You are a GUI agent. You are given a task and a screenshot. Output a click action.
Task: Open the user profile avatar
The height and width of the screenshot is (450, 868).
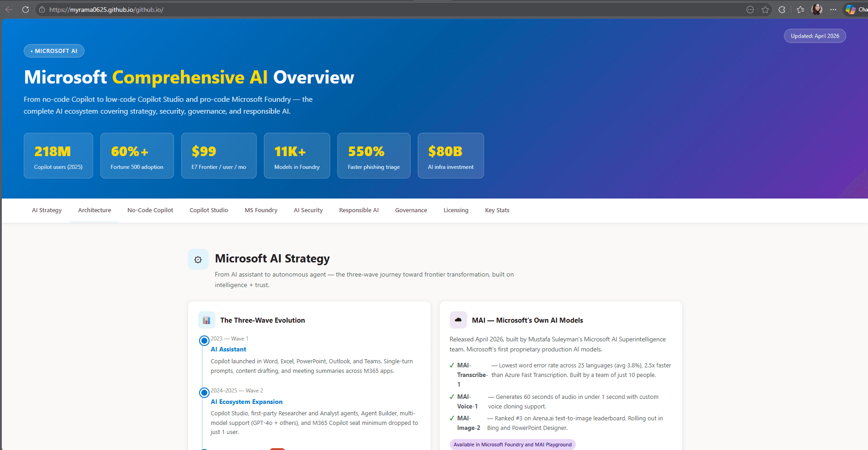tap(817, 10)
